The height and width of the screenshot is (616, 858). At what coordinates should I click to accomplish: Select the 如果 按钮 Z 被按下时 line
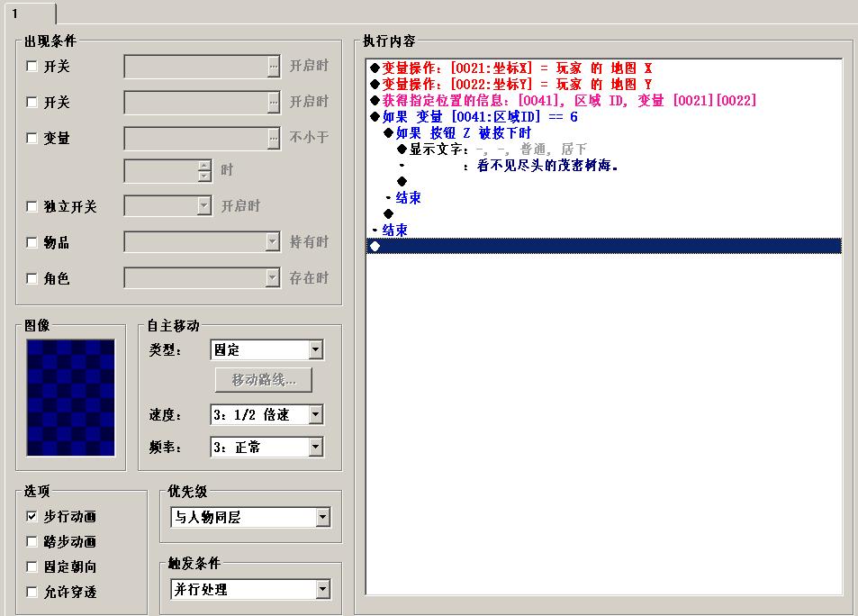point(604,132)
